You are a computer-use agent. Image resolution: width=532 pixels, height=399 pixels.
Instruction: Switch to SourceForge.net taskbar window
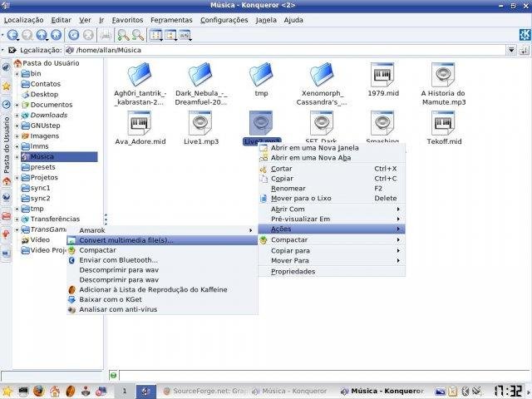point(204,392)
